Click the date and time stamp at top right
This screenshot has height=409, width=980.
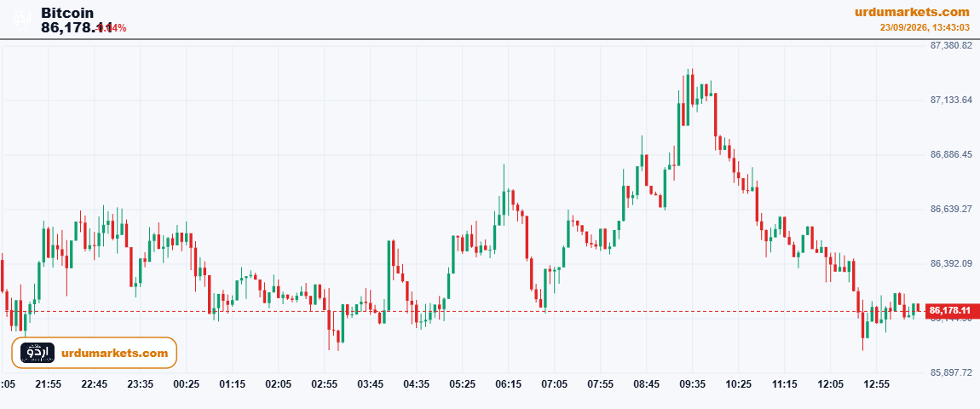[925, 27]
